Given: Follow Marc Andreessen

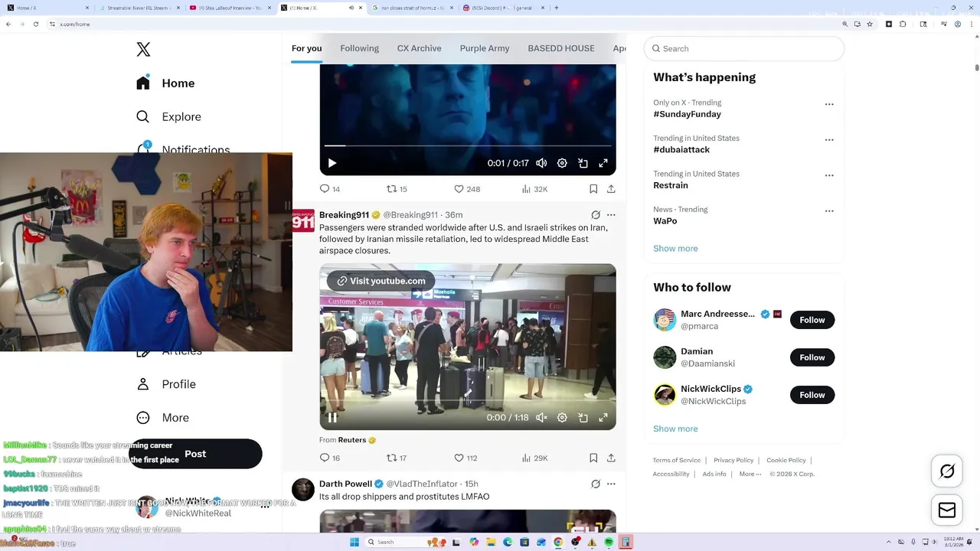Looking at the screenshot, I should 812,320.
